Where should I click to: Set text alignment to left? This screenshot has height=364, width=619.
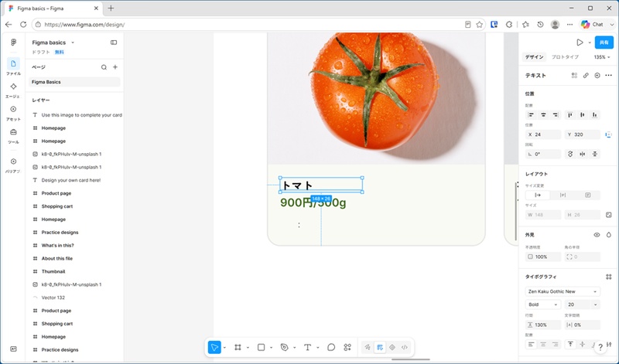click(x=531, y=344)
